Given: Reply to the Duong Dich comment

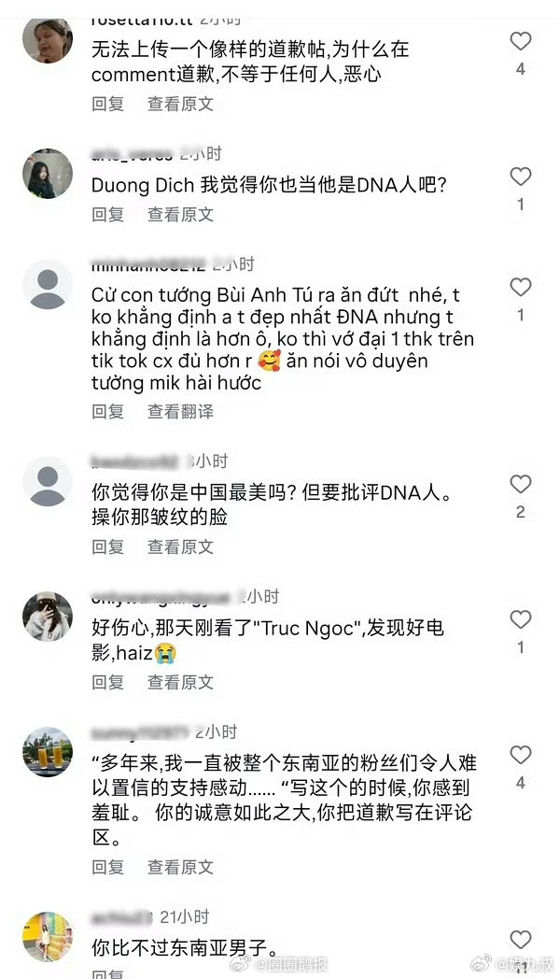Looking at the screenshot, I should 108,215.
